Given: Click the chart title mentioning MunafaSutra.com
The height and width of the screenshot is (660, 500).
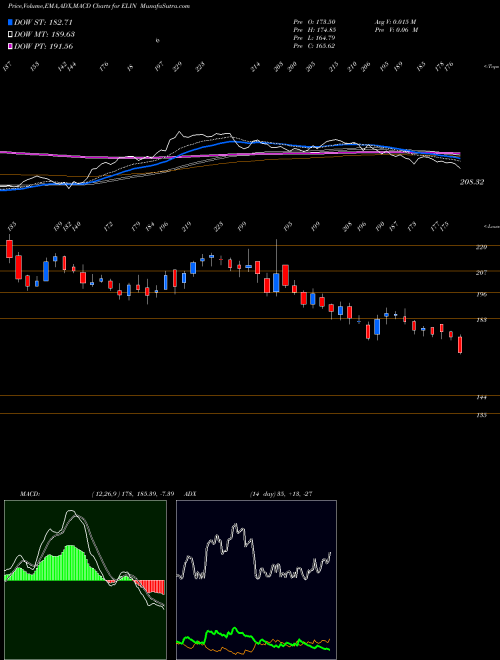Looking at the screenshot, I should [99, 6].
